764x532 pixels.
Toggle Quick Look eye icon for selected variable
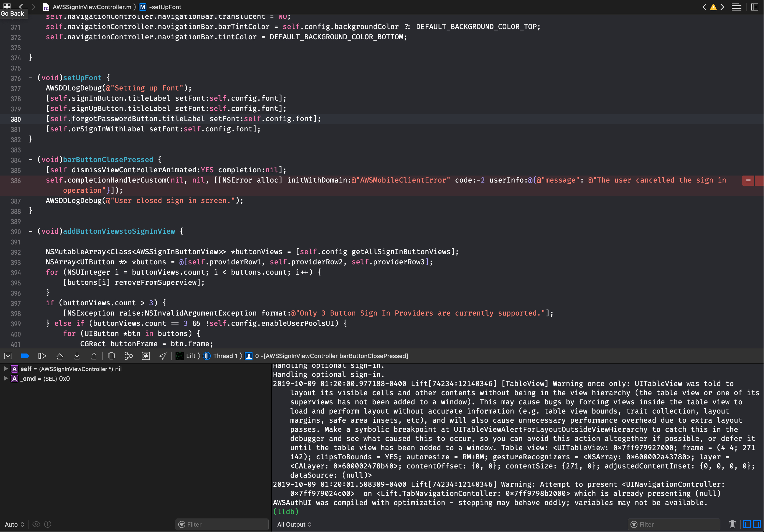(x=36, y=524)
